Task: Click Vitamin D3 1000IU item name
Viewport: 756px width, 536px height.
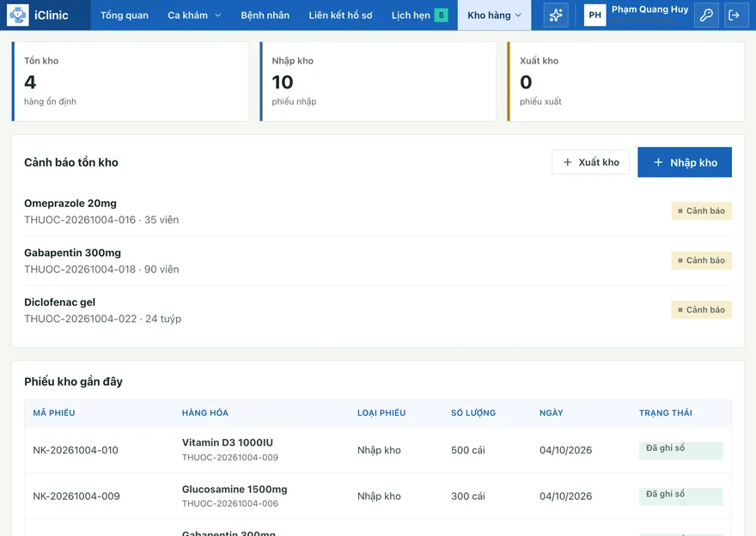Action: [228, 442]
